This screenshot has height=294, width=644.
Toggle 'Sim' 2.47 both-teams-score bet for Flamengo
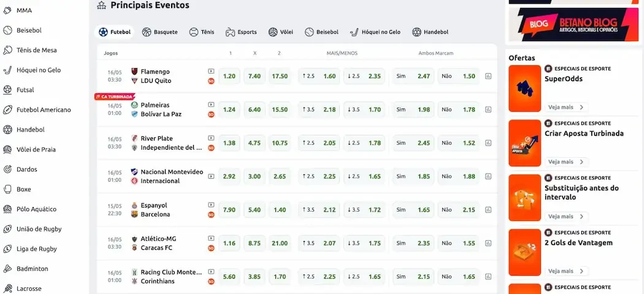413,76
